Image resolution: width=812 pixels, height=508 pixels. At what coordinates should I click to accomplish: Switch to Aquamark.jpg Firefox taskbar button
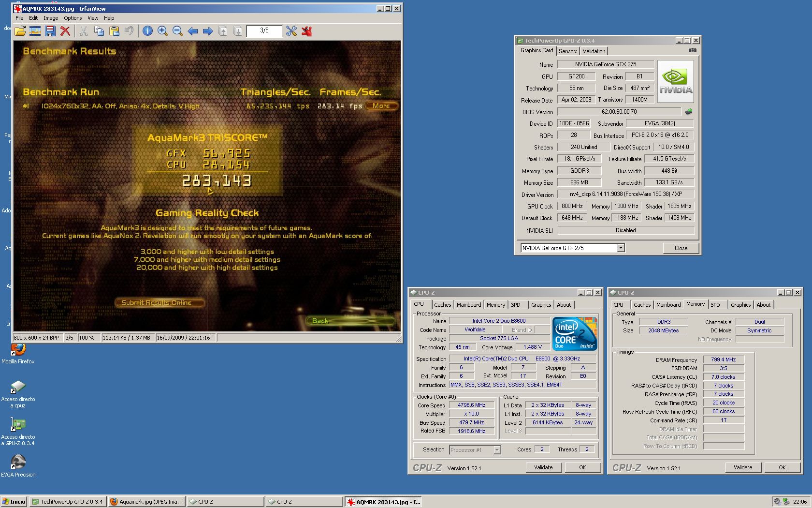146,502
